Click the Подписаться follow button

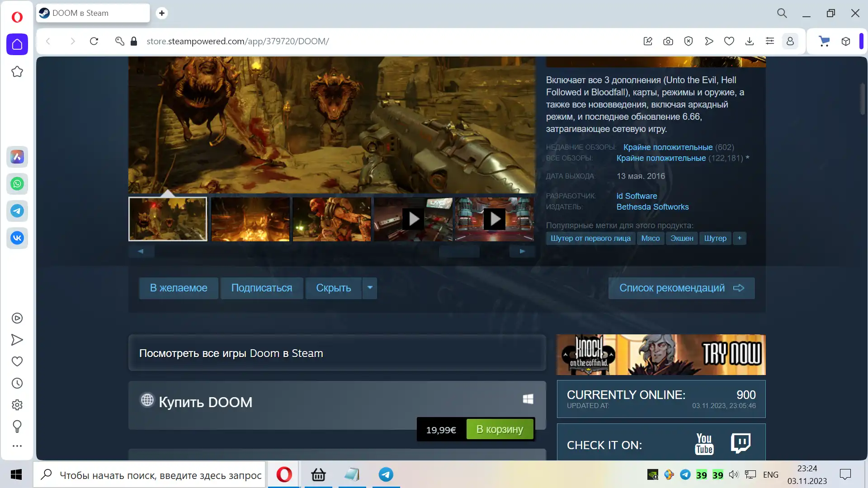click(x=262, y=288)
